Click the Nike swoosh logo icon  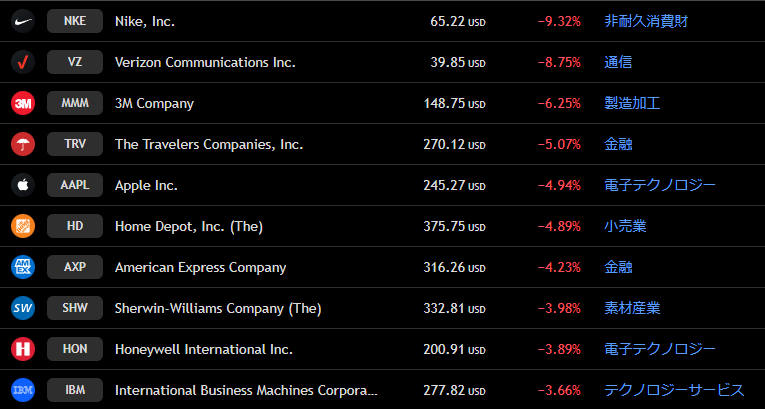[23, 21]
